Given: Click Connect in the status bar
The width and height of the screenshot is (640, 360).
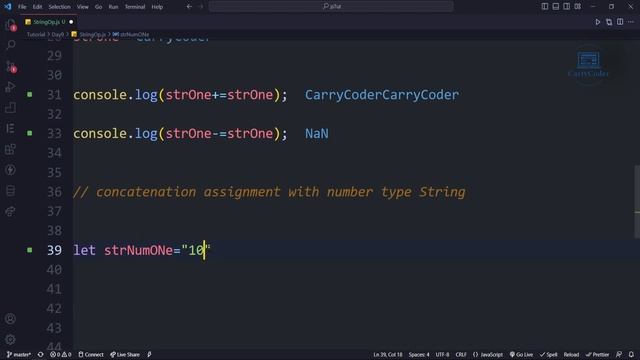Looking at the screenshot, I should coord(91,354).
